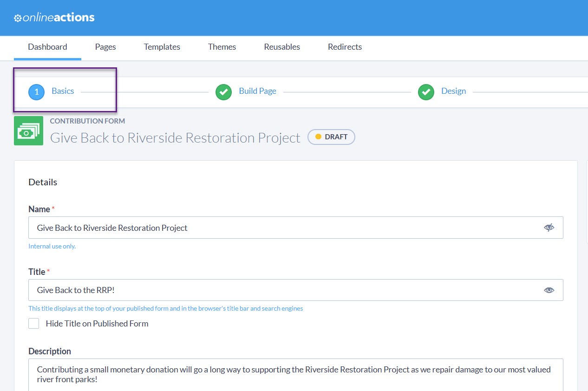The width and height of the screenshot is (588, 391).
Task: Go to the Templates tab
Action: [x=162, y=47]
